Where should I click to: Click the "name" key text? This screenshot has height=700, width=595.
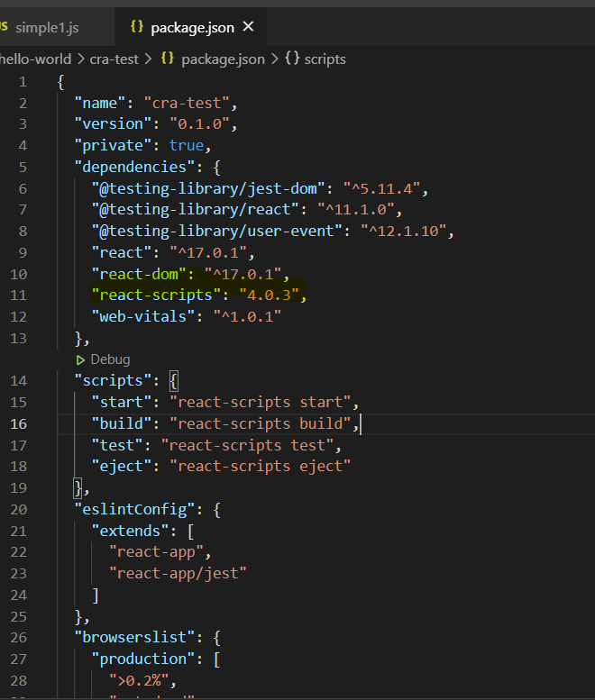tap(99, 103)
